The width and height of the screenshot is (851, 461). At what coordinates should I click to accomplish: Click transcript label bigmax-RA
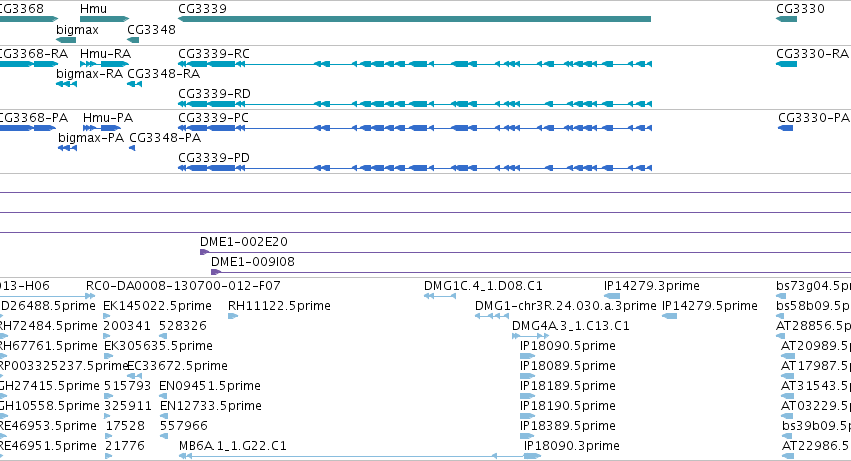tap(90, 73)
